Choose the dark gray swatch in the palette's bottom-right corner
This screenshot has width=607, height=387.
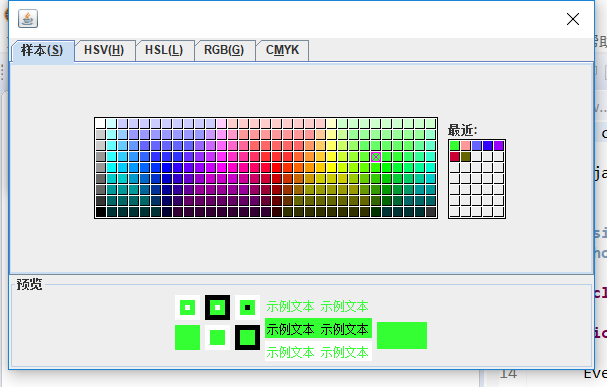pos(431,212)
